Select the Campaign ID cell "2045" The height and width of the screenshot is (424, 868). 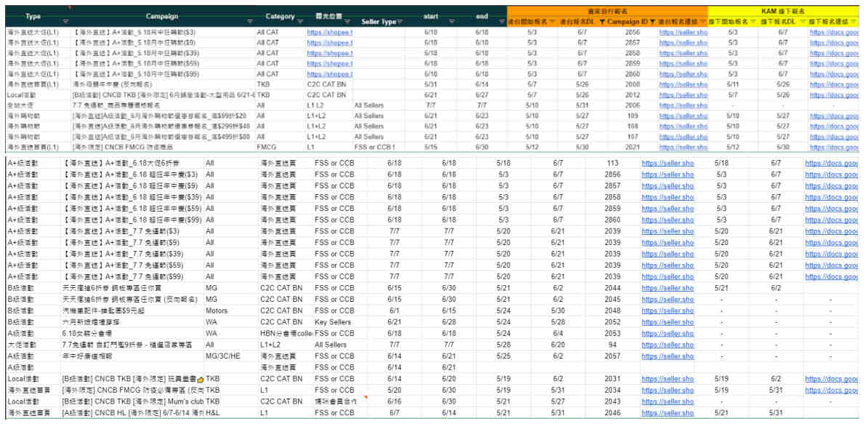tap(611, 300)
